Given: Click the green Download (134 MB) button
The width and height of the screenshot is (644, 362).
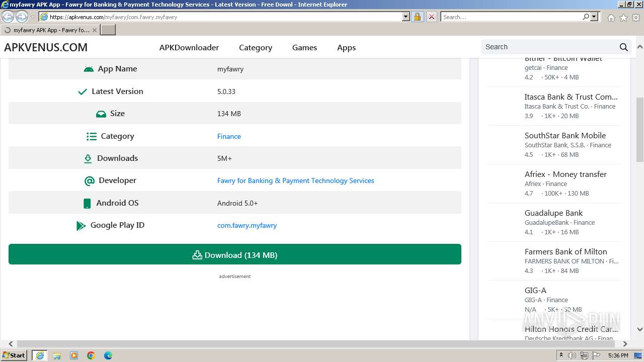Looking at the screenshot, I should coord(235,254).
